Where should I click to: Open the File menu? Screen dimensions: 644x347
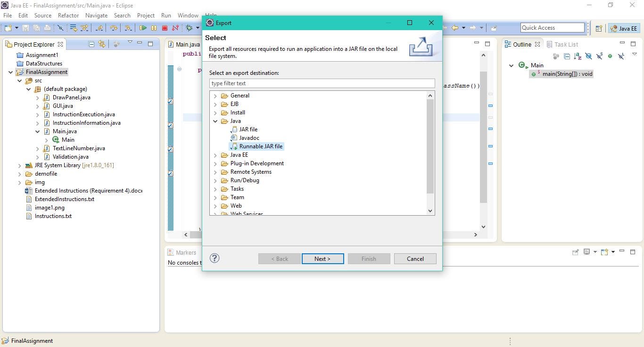(8, 16)
